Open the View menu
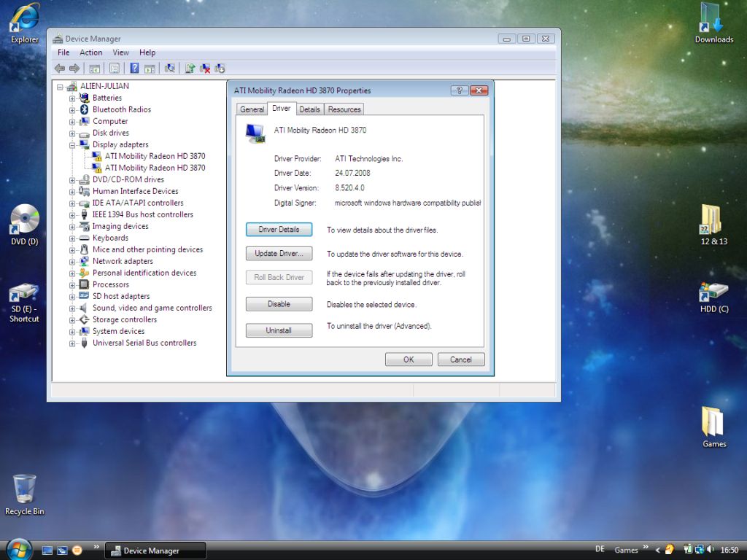Image resolution: width=747 pixels, height=560 pixels. tap(120, 52)
